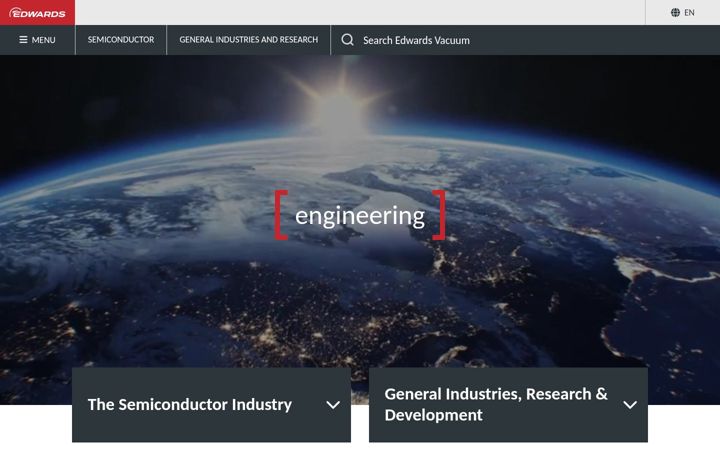The image size is (720, 450).
Task: Click the MENU label
Action: [44, 40]
